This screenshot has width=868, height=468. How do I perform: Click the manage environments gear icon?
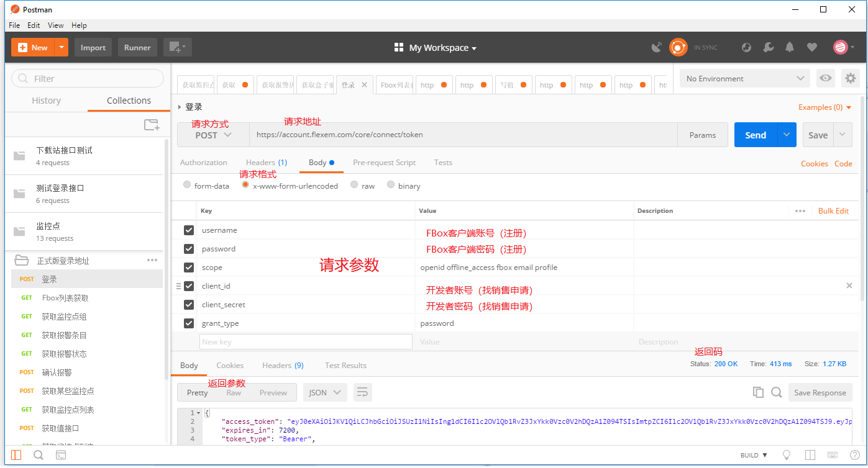point(850,78)
